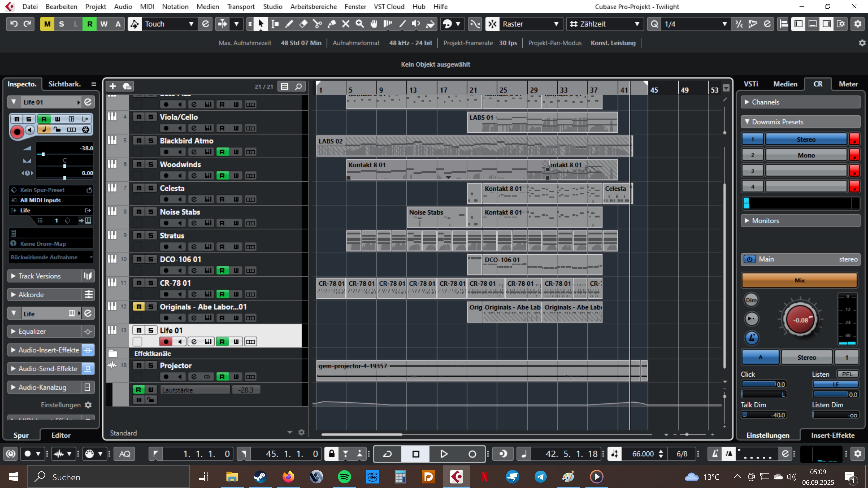Click the orange Mix button

[x=799, y=280]
